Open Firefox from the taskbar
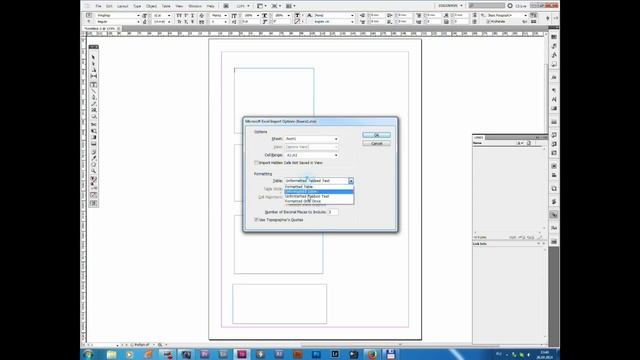640x360 pixels. (x=372, y=354)
